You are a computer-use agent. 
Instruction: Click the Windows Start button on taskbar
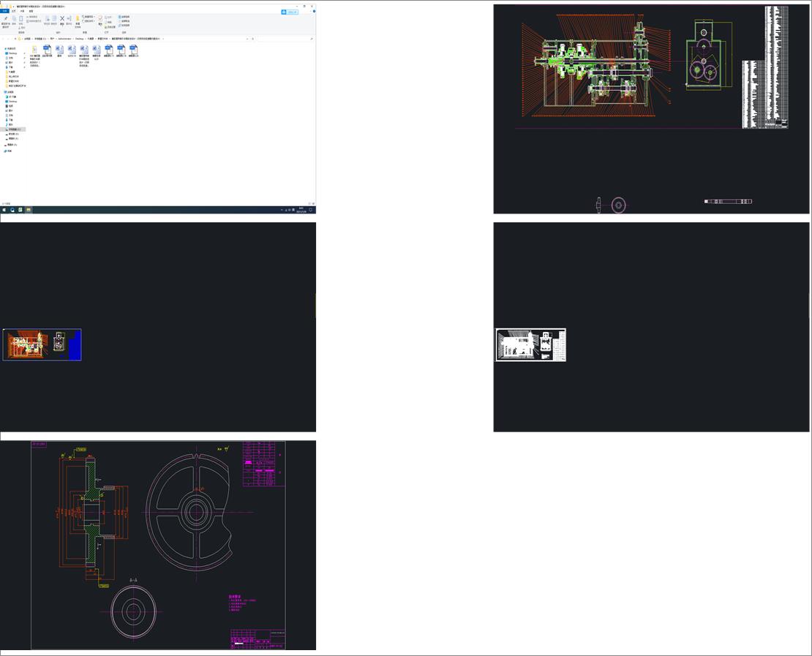[4, 210]
